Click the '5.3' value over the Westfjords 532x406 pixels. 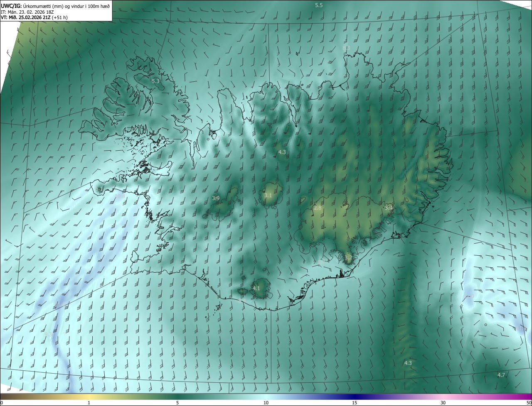click(x=155, y=81)
